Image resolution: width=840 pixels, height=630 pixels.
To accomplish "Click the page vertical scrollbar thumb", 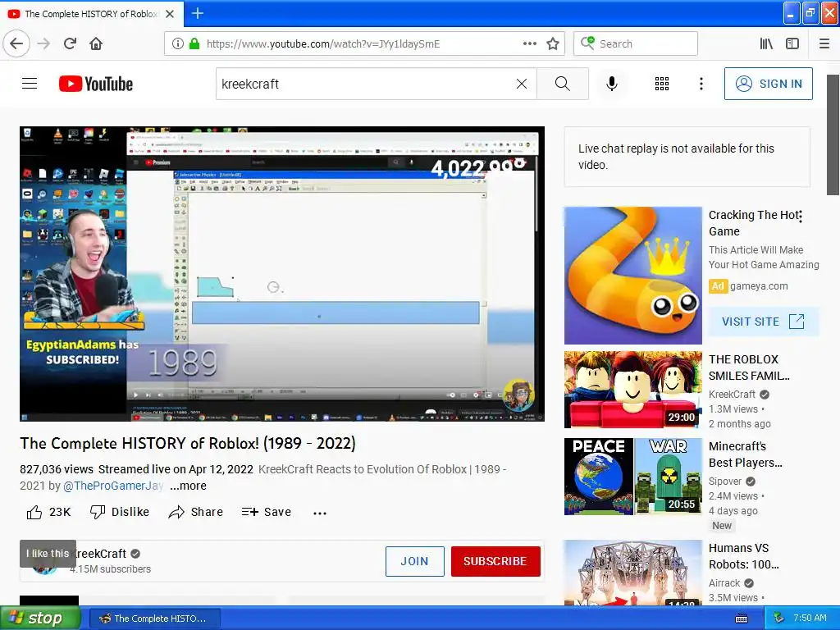I will click(833, 135).
